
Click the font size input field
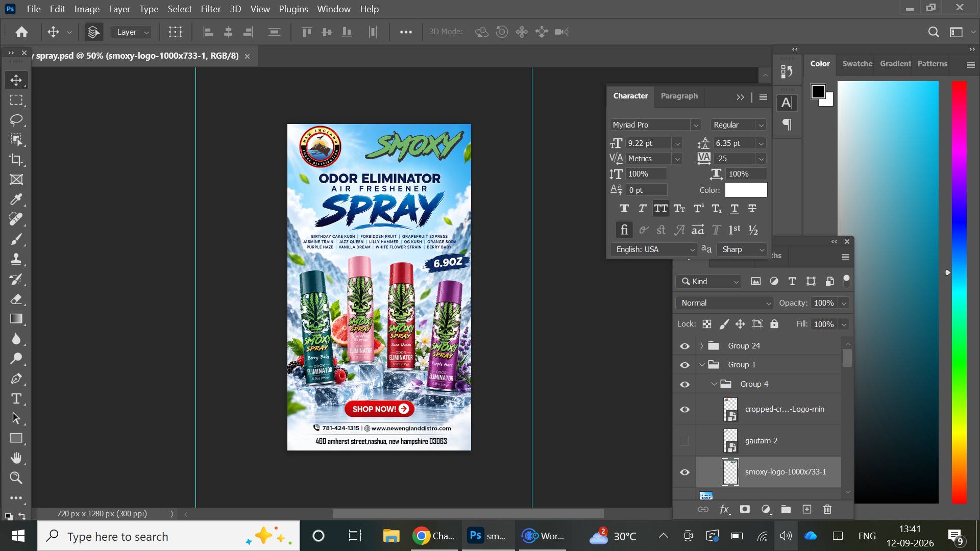[648, 143]
